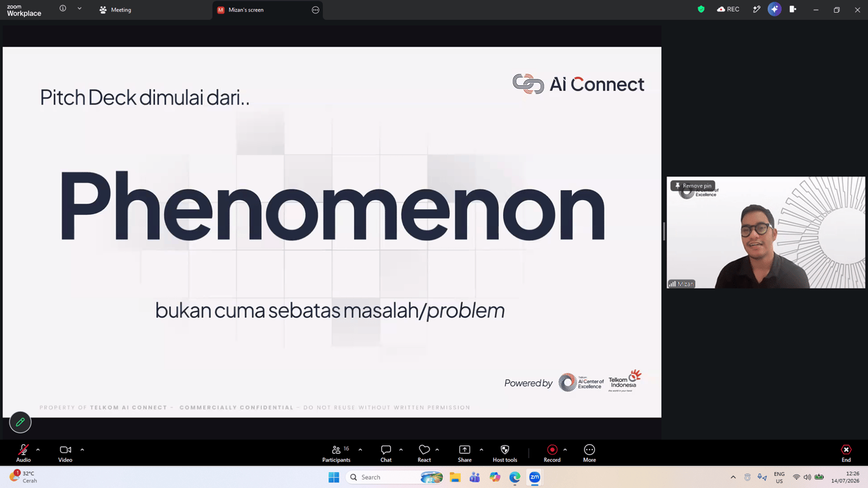Image resolution: width=868 pixels, height=488 pixels.
Task: Open the Video options chevron
Action: (82, 450)
